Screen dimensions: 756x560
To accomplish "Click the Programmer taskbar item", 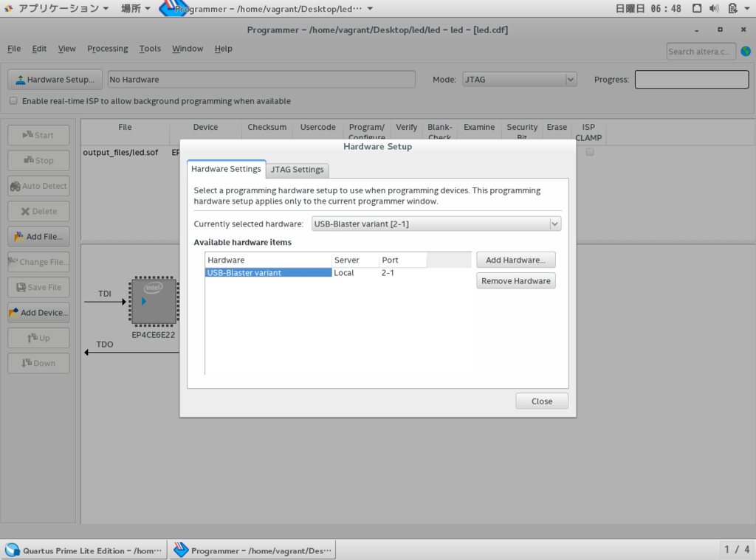I will pyautogui.click(x=252, y=550).
